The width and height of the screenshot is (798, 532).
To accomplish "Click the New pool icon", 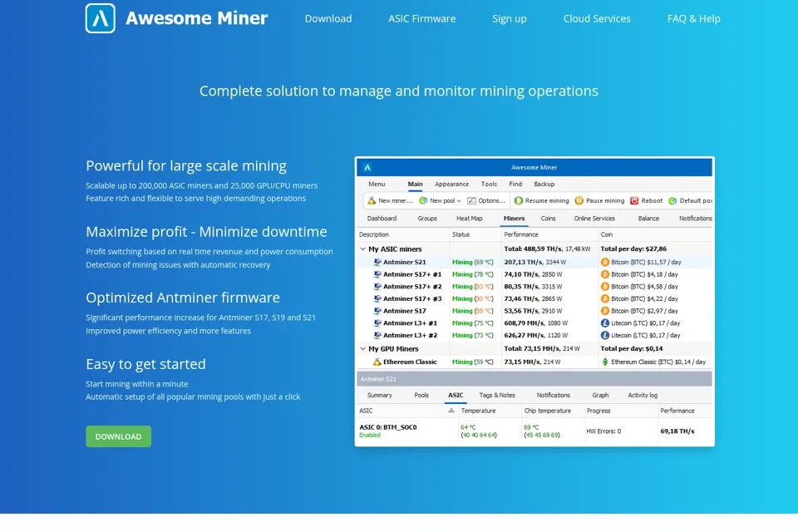I will click(423, 200).
